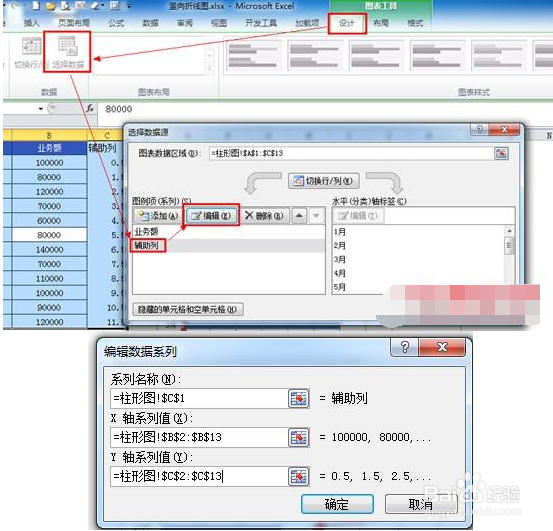Click the help question mark in Select Data Source dialog
553x531 pixels.
tap(480, 129)
